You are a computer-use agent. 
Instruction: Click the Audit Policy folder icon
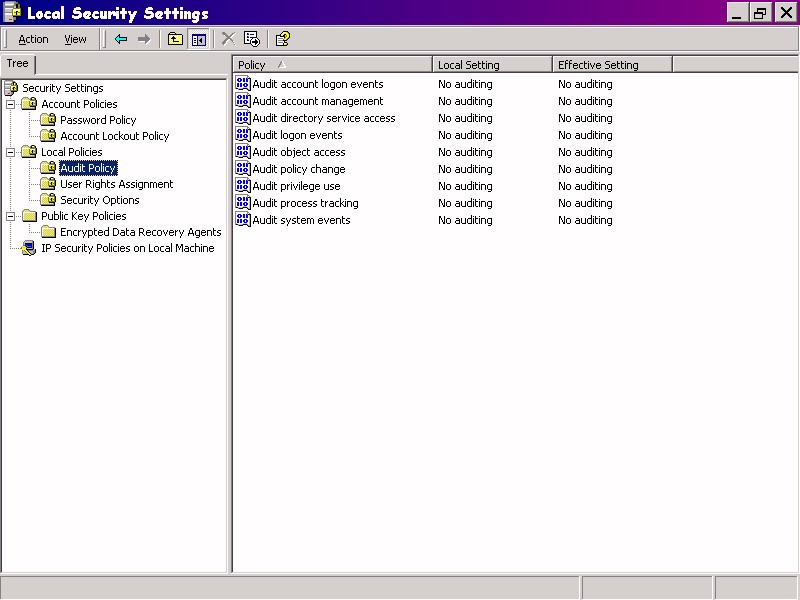(x=48, y=168)
